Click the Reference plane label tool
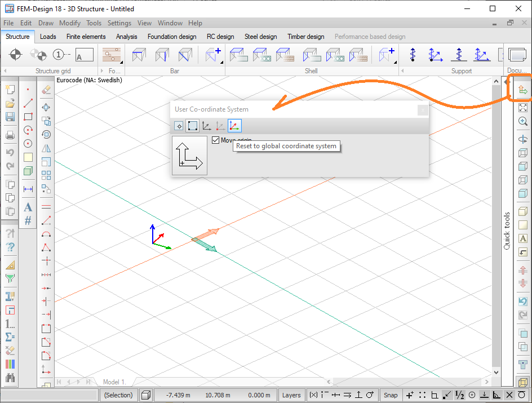Screen dimensions: 532x403 [x=84, y=55]
